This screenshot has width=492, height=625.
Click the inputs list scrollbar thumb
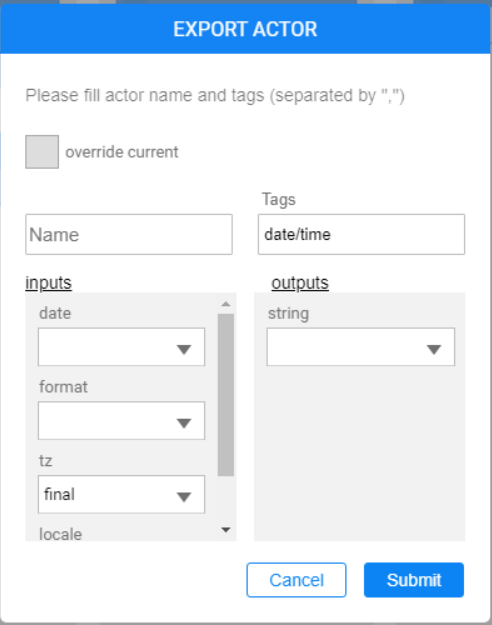click(x=226, y=395)
